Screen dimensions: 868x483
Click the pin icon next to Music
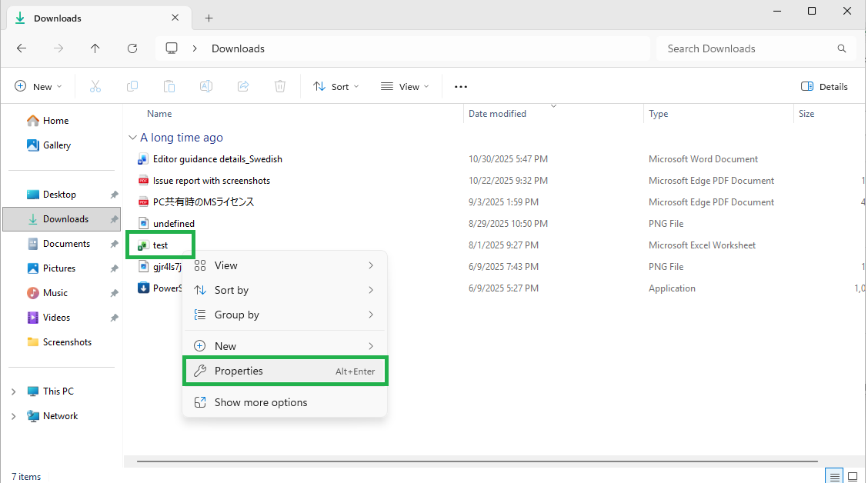114,293
